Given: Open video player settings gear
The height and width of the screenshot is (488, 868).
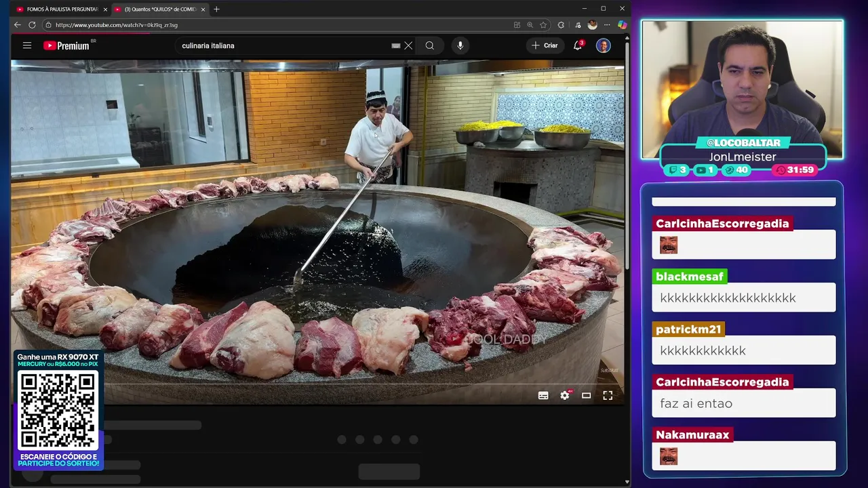Looking at the screenshot, I should (565, 396).
